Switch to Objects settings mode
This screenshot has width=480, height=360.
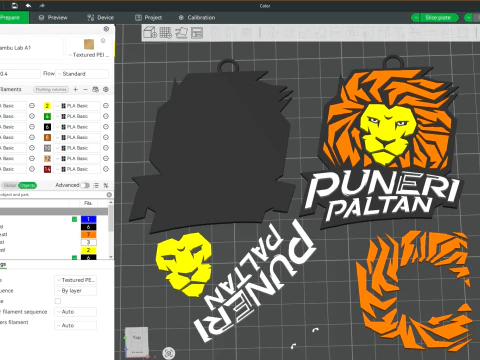[27, 185]
